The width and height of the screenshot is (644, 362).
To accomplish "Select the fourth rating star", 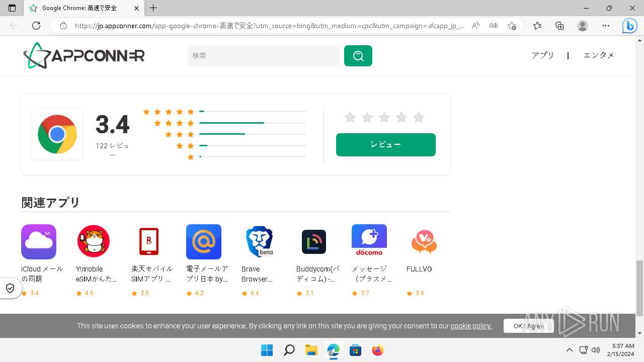I will pyautogui.click(x=401, y=118).
